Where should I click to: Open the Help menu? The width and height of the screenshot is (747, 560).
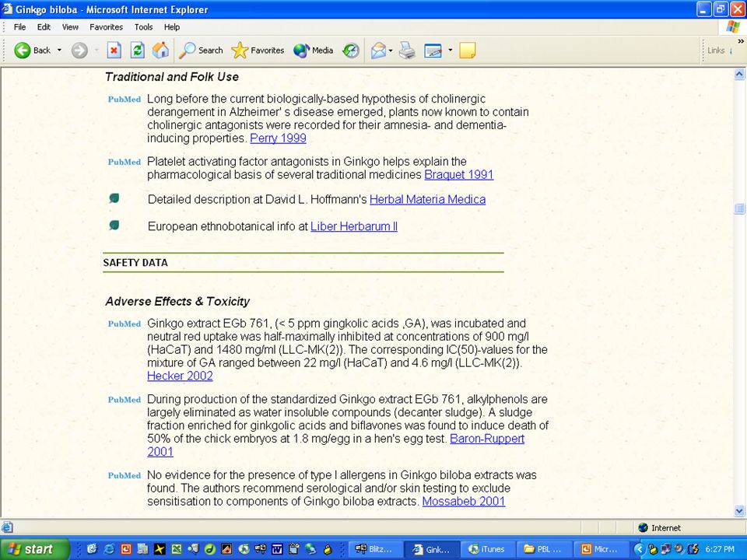tap(172, 27)
